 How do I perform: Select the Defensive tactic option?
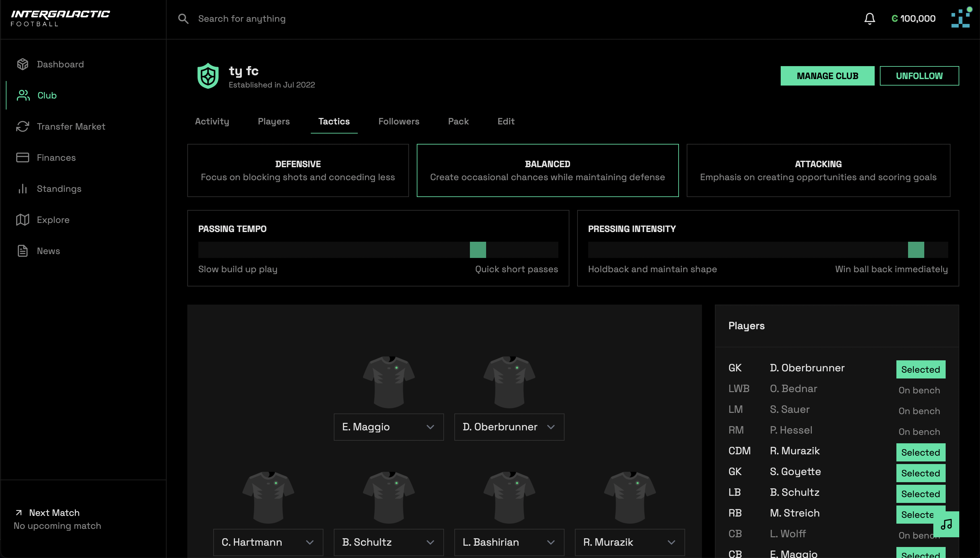click(x=298, y=170)
